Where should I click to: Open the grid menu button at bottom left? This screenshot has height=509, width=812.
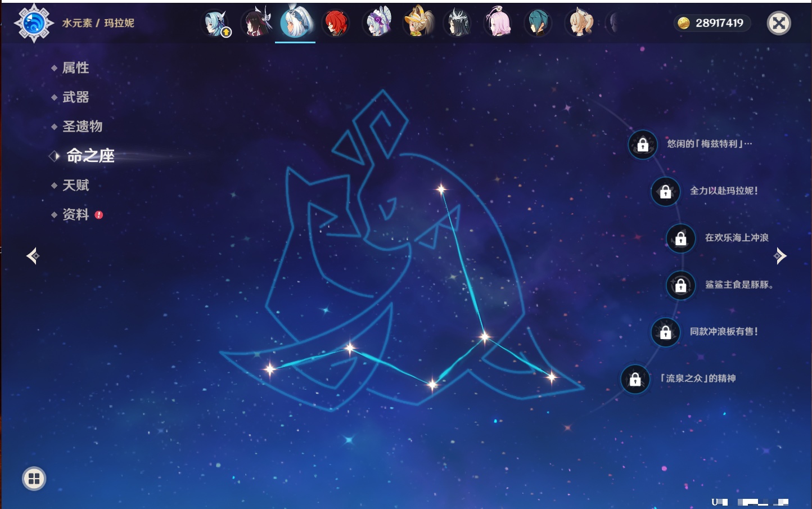(x=34, y=479)
